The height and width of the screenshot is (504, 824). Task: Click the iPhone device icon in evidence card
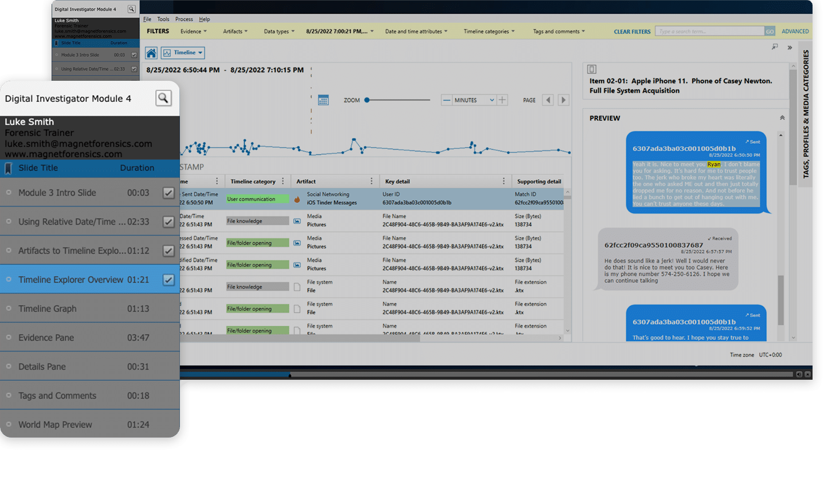(592, 69)
